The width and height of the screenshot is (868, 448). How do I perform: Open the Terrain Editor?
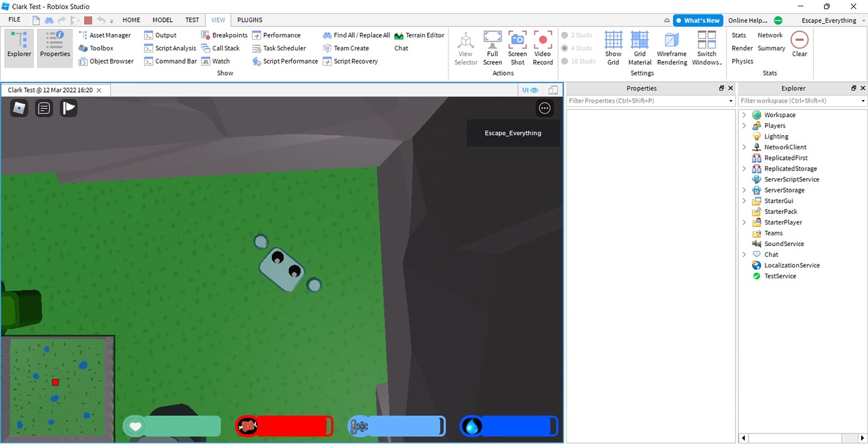419,35
